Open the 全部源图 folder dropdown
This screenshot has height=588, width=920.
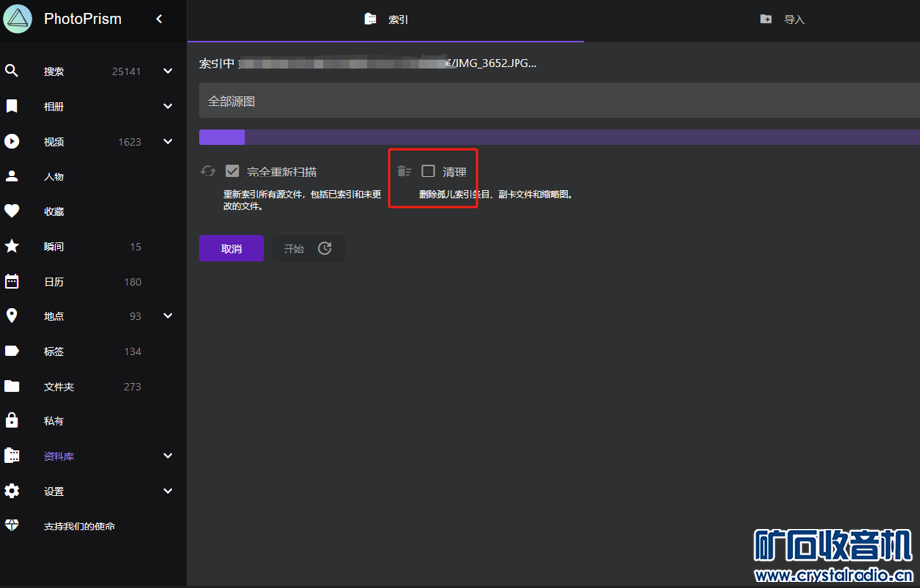click(x=559, y=100)
